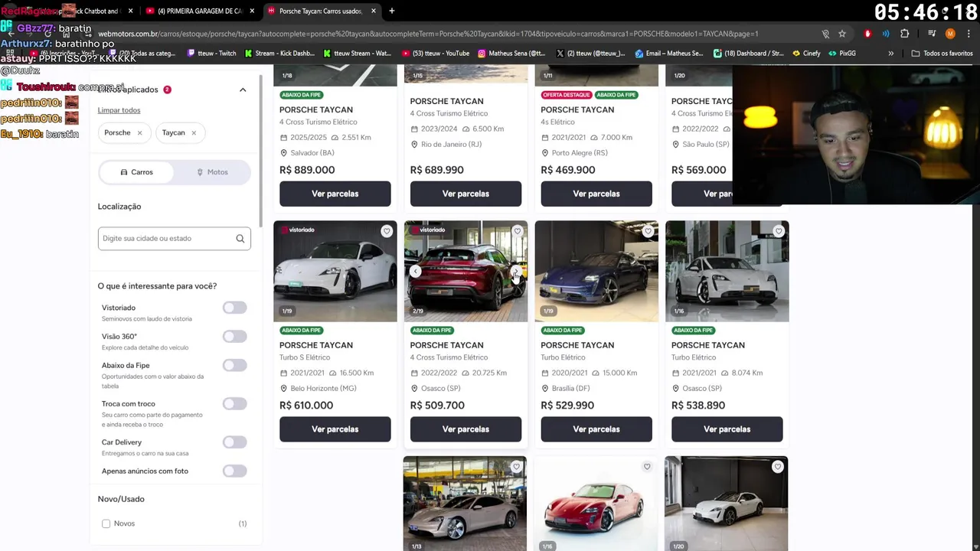Click Ver parcelas for R$ 689.990 Taycan

tap(465, 194)
